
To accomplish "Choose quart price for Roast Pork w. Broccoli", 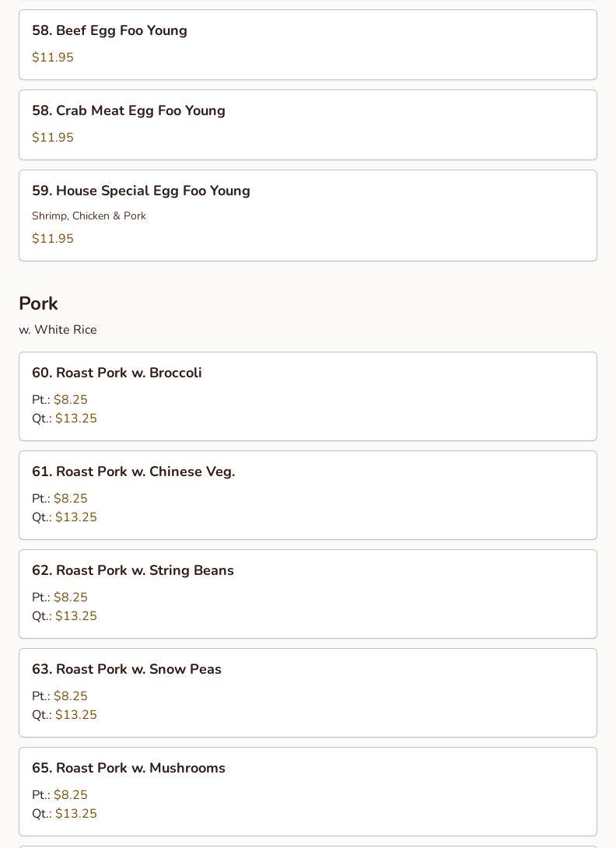I will [75, 419].
